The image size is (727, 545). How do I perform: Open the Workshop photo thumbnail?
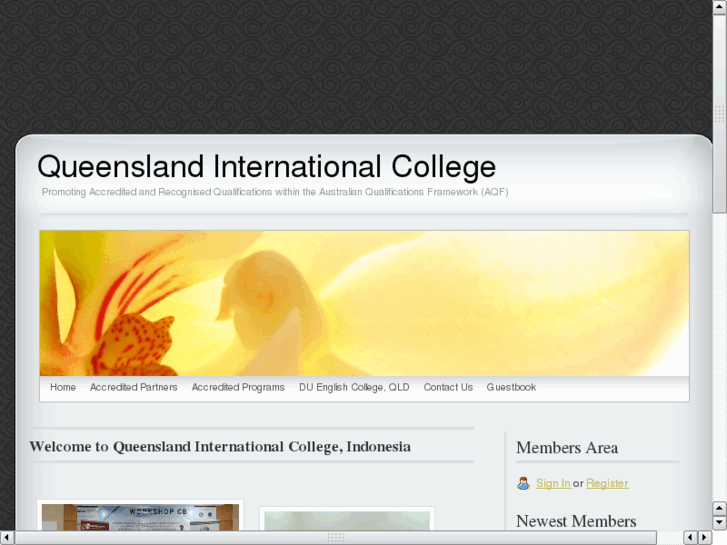click(140, 517)
